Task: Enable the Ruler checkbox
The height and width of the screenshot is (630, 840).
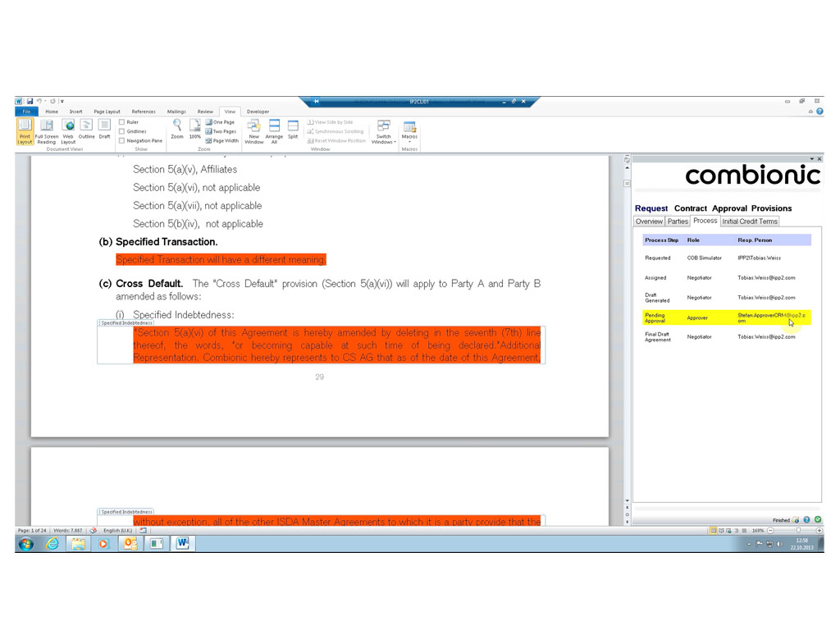Action: tap(122, 122)
